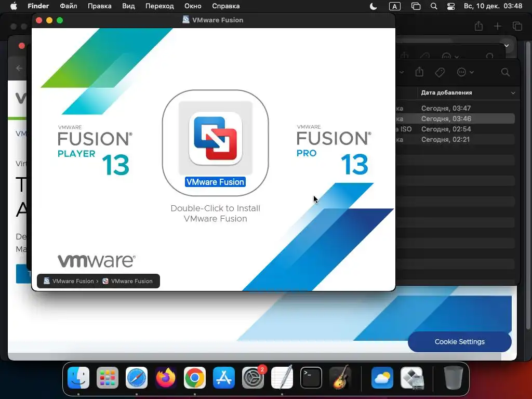Expand the chevron dropdown in background window
The width and height of the screenshot is (532, 399).
(x=506, y=46)
